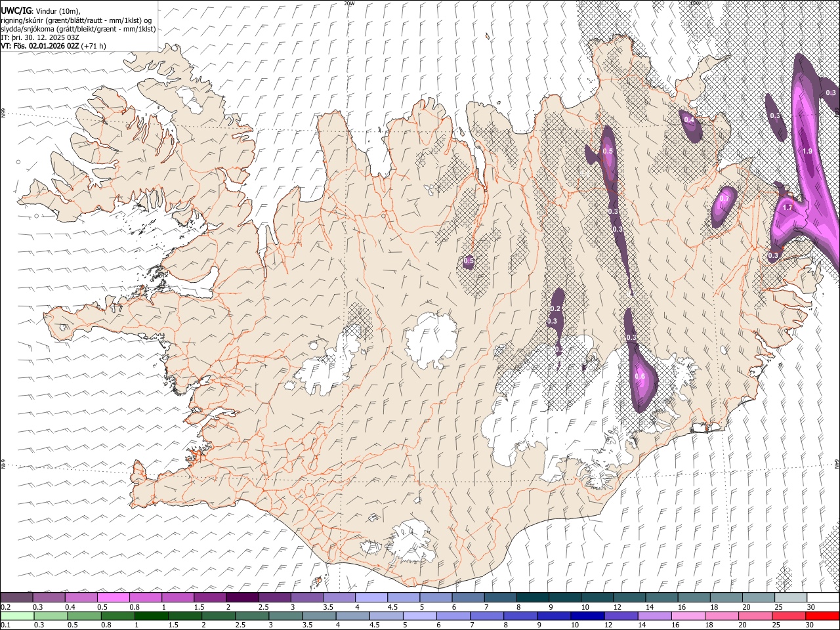Select the purple swatch labeled 2.5
The width and height of the screenshot is (840, 630).
[274, 598]
